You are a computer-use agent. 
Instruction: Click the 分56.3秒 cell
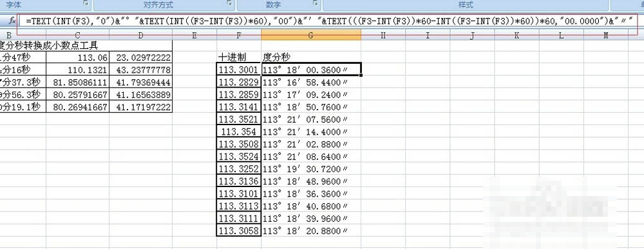(23, 94)
